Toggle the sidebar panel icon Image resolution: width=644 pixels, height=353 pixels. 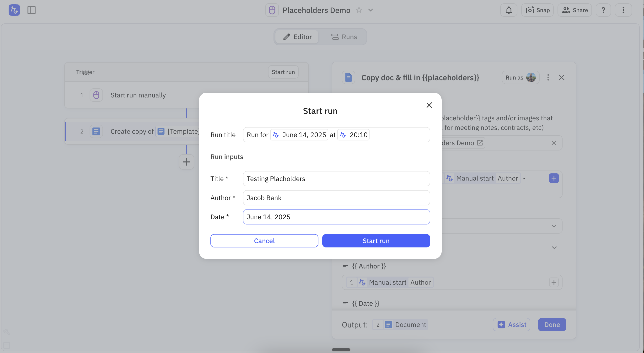(x=32, y=10)
